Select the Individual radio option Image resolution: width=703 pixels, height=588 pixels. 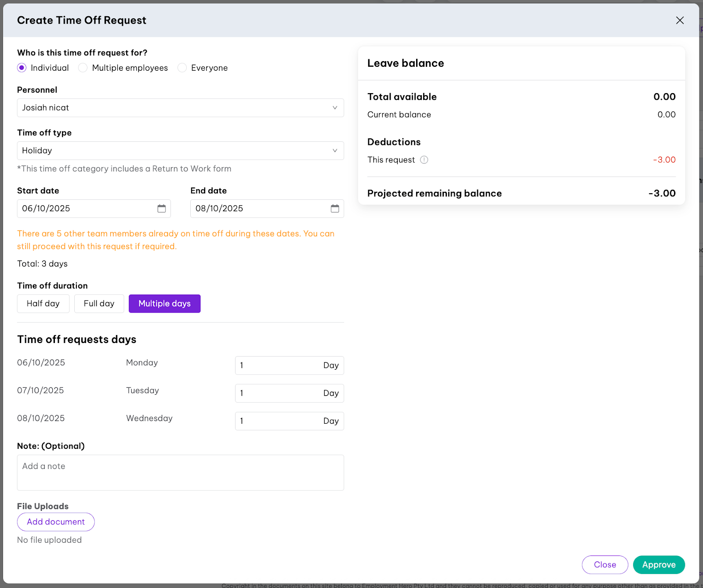(22, 68)
